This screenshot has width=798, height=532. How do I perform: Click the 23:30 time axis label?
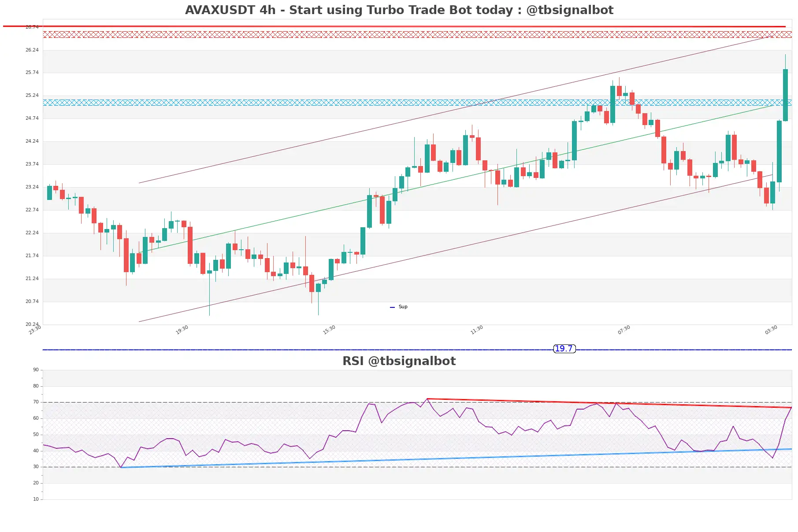pyautogui.click(x=35, y=330)
